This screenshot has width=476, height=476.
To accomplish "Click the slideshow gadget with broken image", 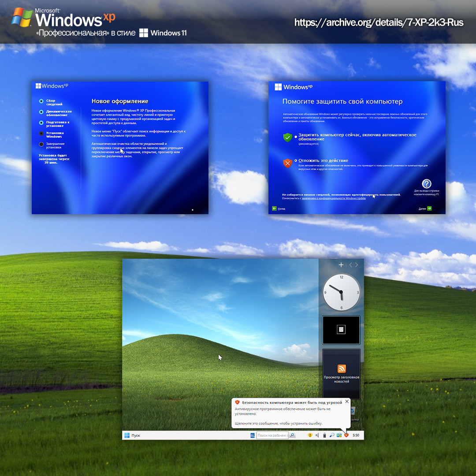I will point(341,330).
